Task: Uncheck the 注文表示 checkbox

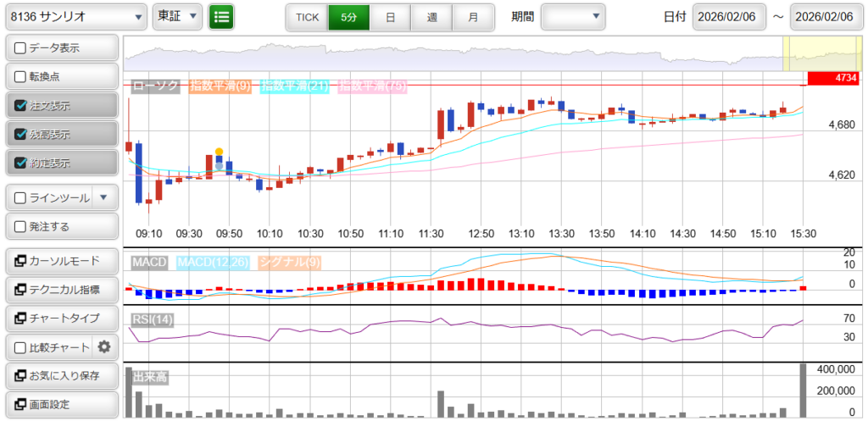Action: 21,106
